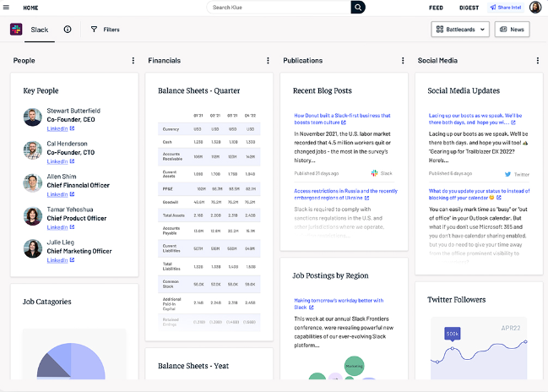
Task: Click the Twitter bird source icon
Action: click(507, 174)
